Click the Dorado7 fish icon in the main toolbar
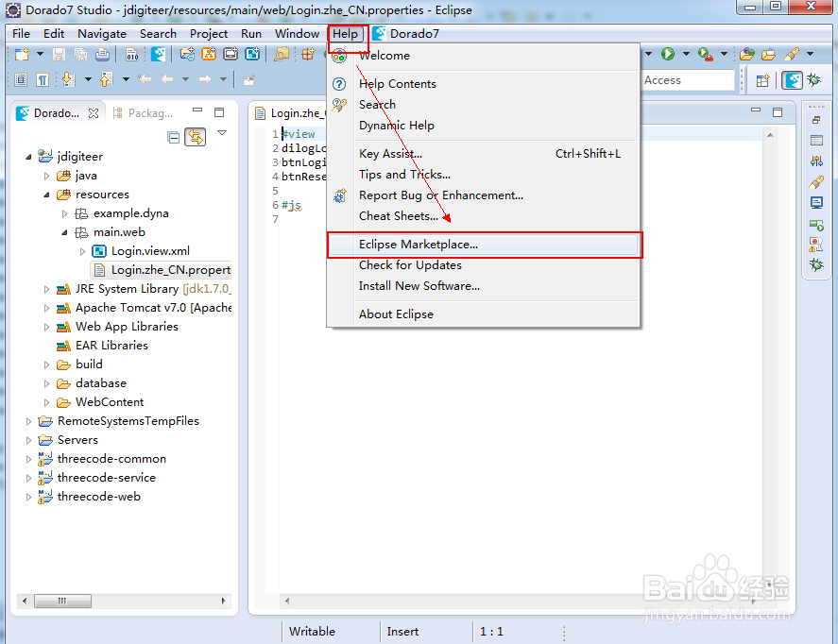This screenshot has height=644, width=838. click(x=158, y=54)
